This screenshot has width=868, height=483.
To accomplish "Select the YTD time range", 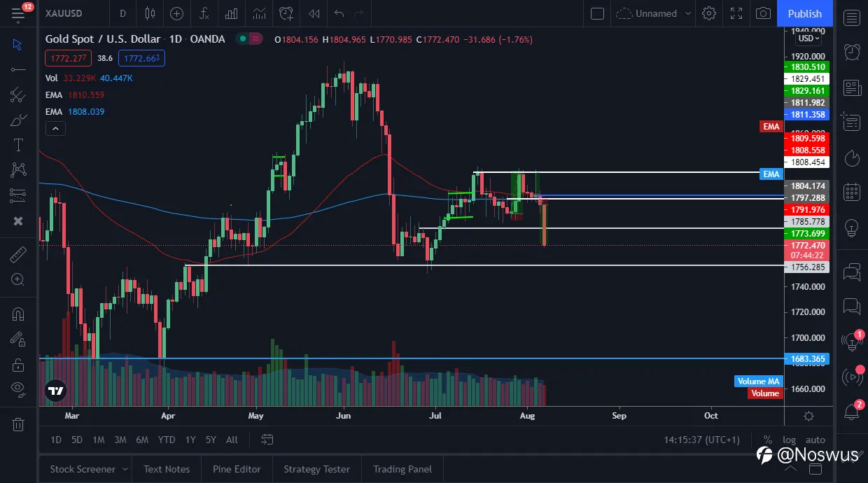I will point(167,440).
